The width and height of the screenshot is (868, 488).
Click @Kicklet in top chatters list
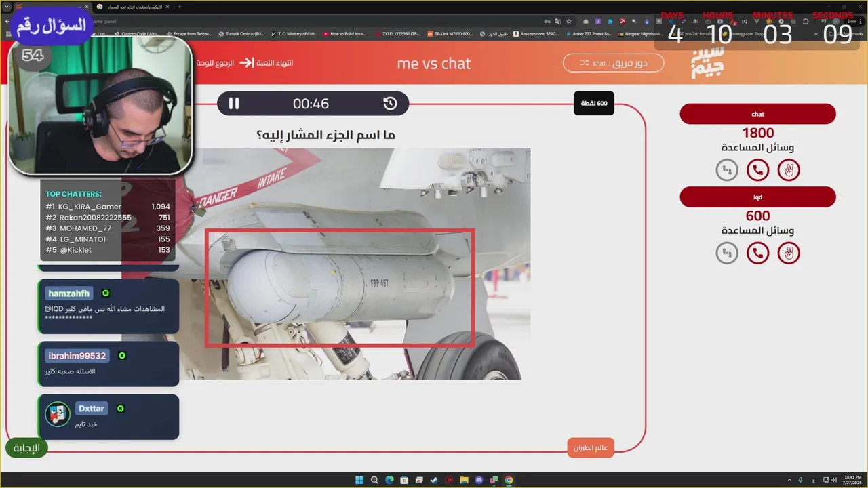coord(75,250)
